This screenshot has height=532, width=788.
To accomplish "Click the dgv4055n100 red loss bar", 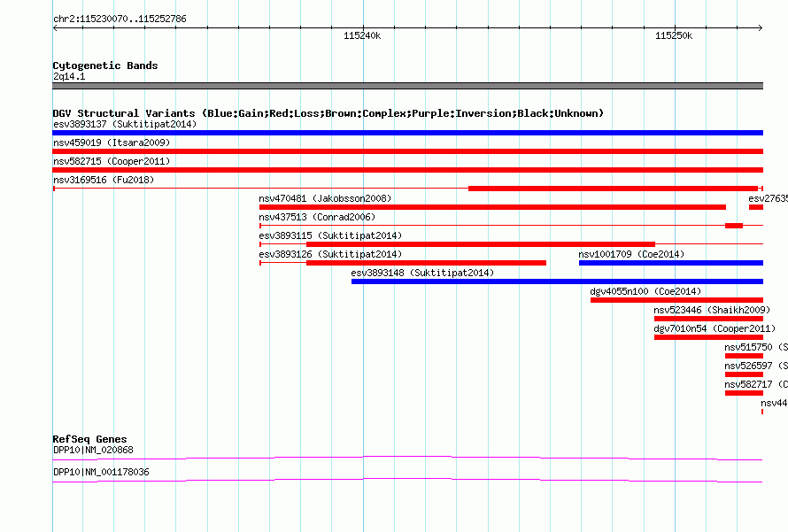I will [x=676, y=300].
